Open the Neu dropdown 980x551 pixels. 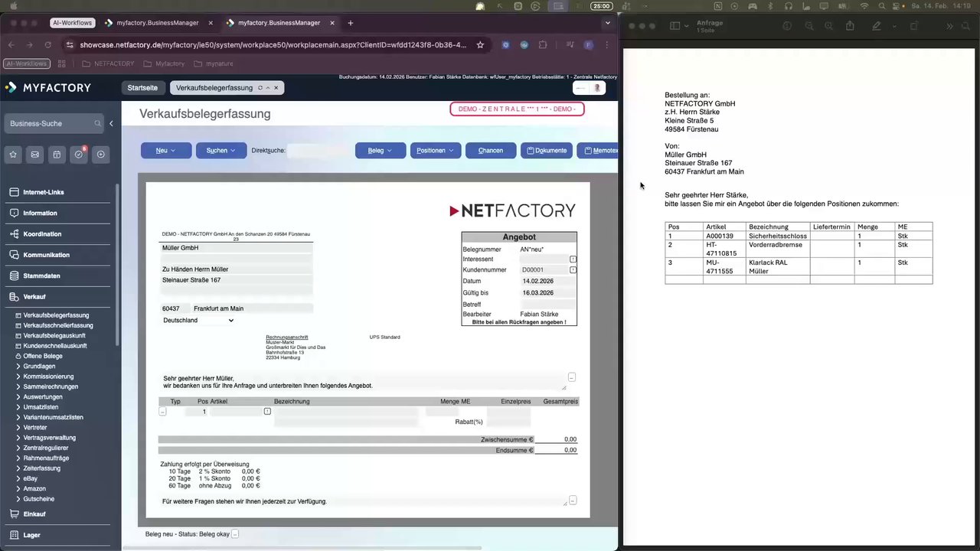165,150
